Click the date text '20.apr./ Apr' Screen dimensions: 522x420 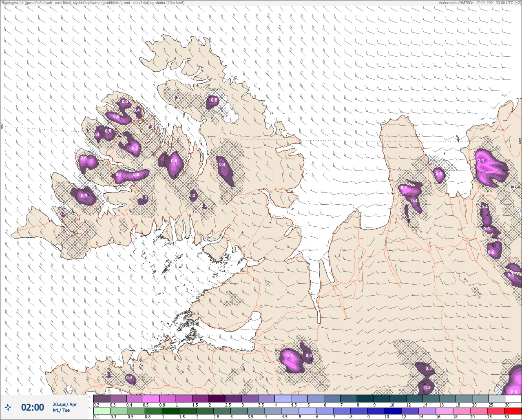point(64,405)
